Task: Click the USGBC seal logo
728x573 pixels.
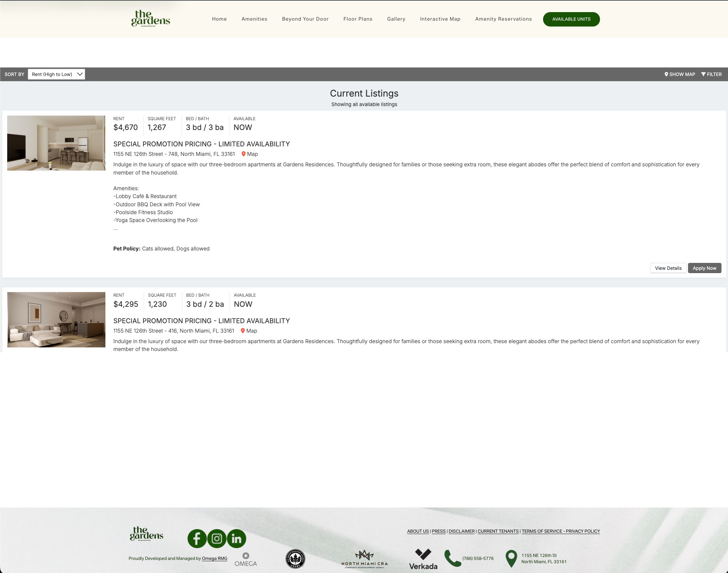Action: click(x=295, y=559)
